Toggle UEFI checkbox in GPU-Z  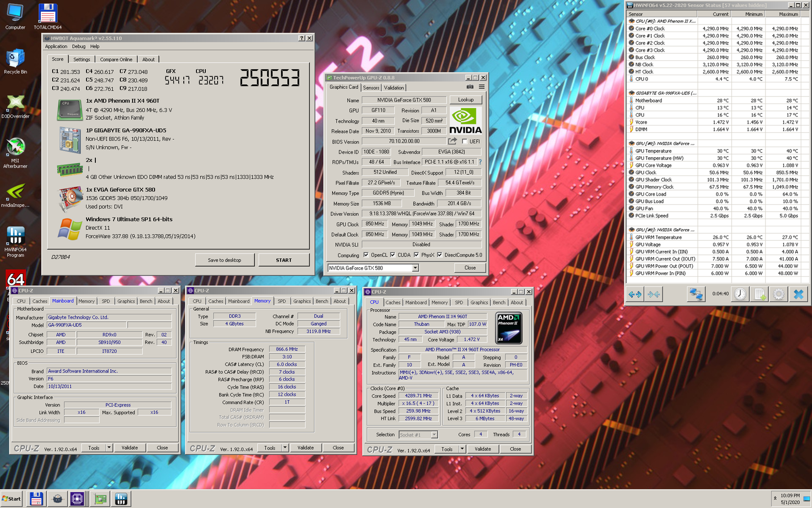[x=465, y=141]
